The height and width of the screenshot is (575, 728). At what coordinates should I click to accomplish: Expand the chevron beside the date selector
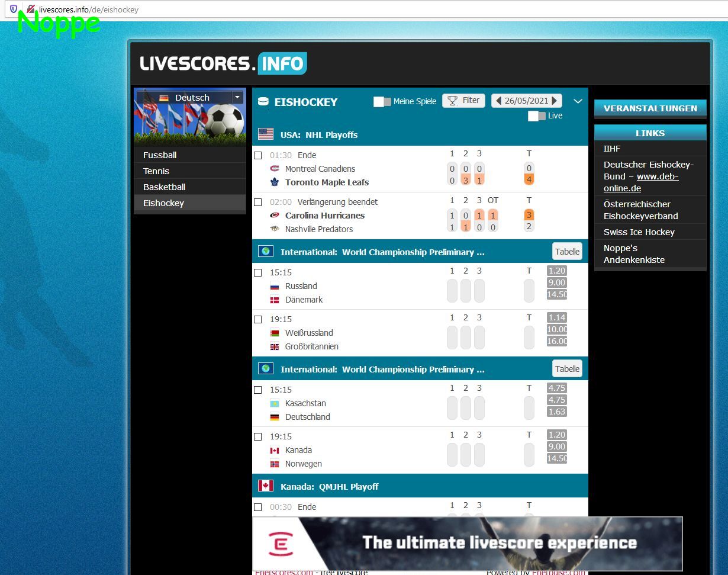[578, 101]
